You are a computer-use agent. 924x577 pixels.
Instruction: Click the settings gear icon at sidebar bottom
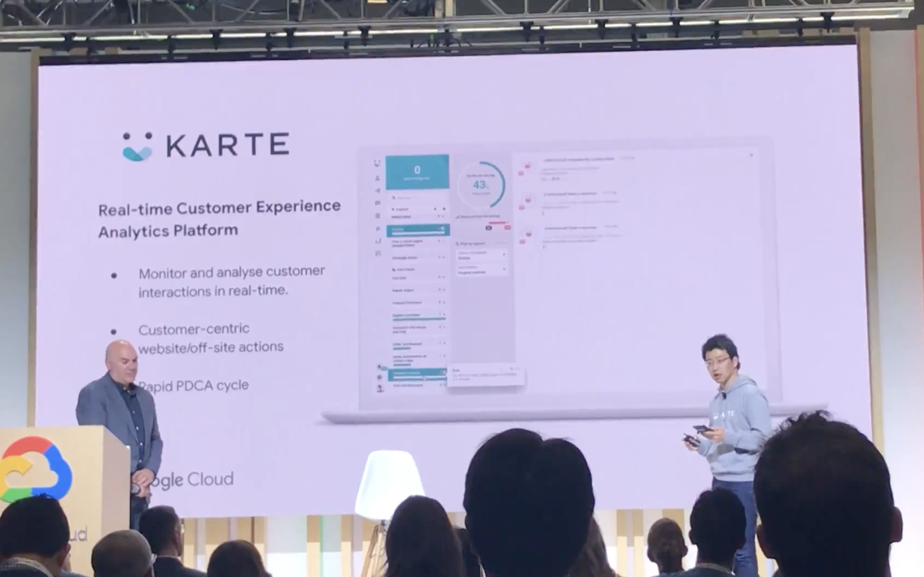tap(379, 377)
